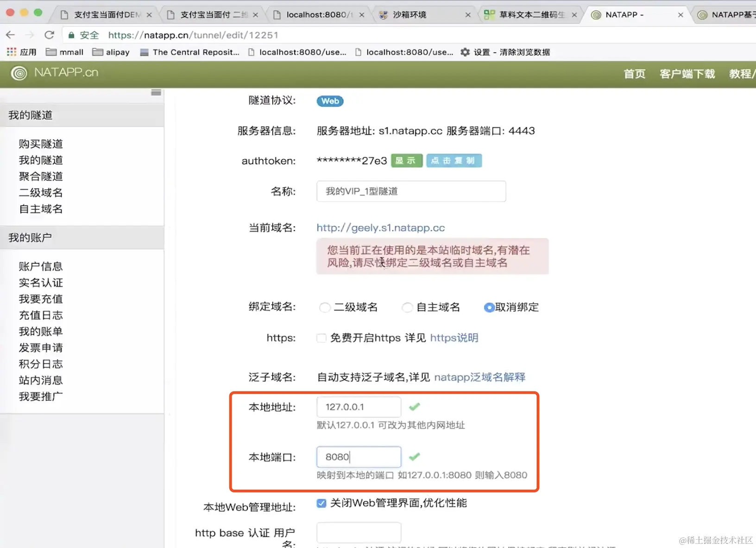This screenshot has height=548, width=756.
Task: Click the 名称 tunnel name field
Action: point(411,191)
